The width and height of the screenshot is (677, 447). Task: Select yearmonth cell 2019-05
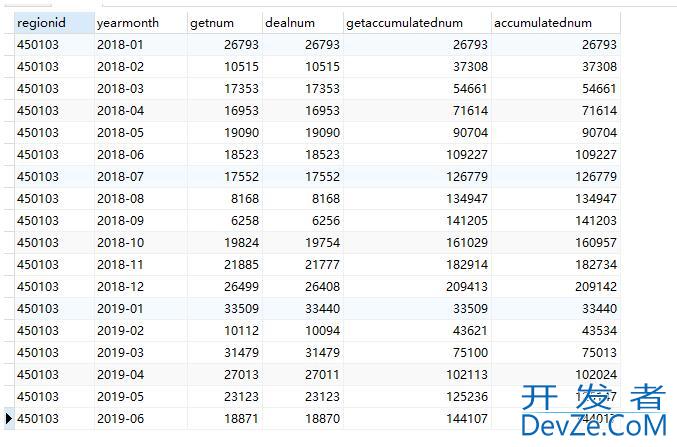[141, 397]
